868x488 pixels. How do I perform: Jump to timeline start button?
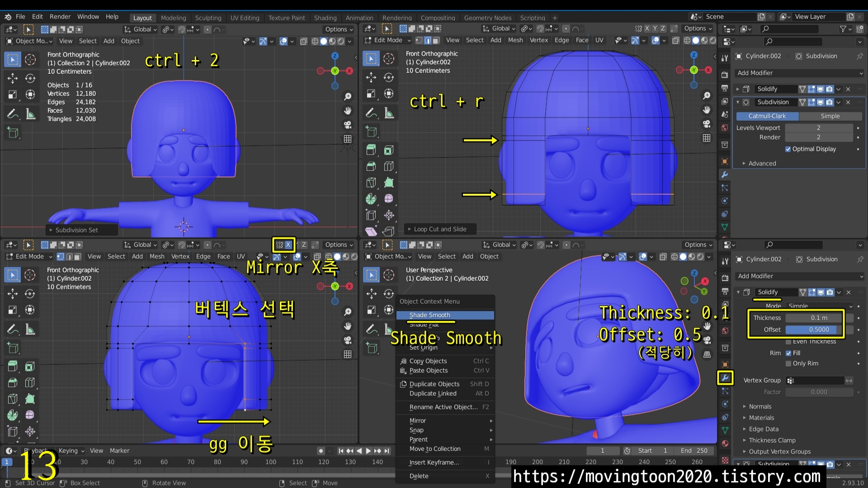(x=341, y=451)
